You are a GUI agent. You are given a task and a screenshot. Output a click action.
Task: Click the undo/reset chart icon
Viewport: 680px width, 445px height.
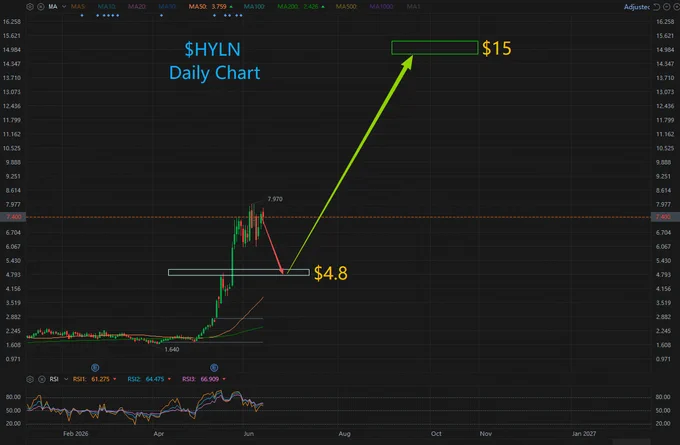(x=657, y=7)
